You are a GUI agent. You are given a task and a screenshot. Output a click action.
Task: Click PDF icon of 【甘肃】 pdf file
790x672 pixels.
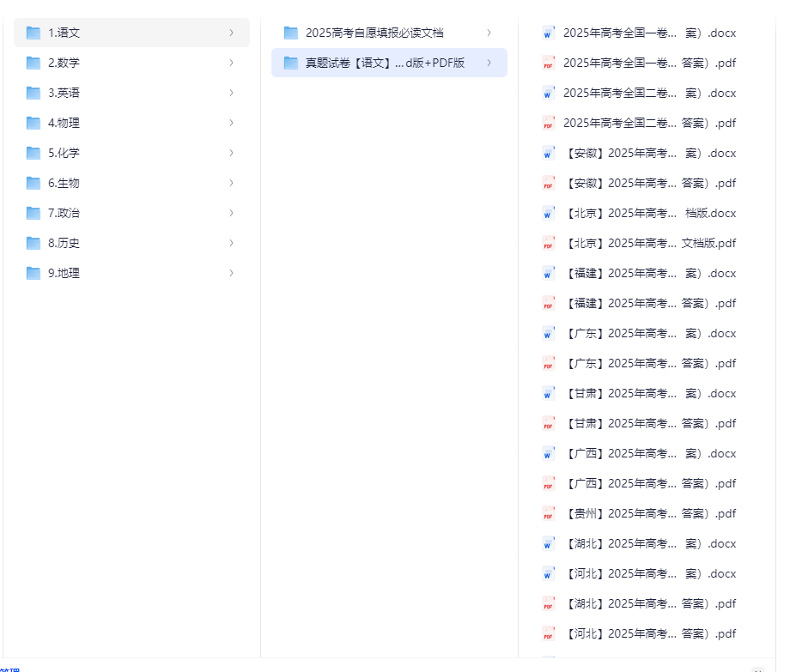pos(548,423)
